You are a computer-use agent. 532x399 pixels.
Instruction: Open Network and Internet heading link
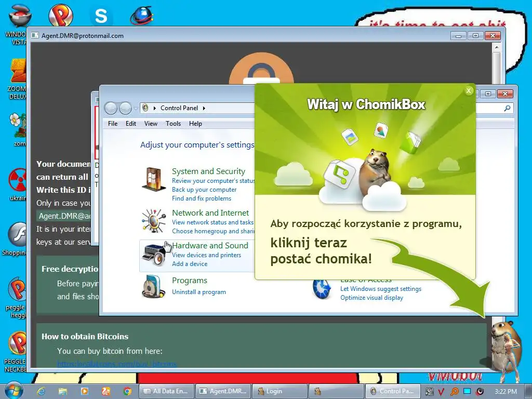pyautogui.click(x=210, y=212)
